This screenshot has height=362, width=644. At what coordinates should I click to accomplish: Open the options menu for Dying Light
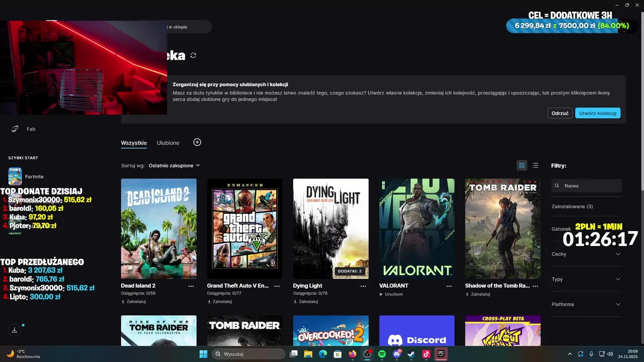[363, 286]
